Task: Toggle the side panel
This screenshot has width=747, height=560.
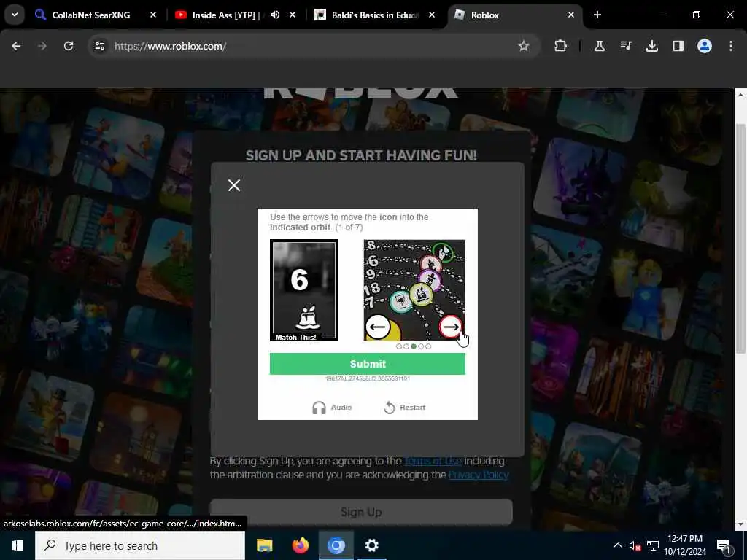Action: coord(678,46)
